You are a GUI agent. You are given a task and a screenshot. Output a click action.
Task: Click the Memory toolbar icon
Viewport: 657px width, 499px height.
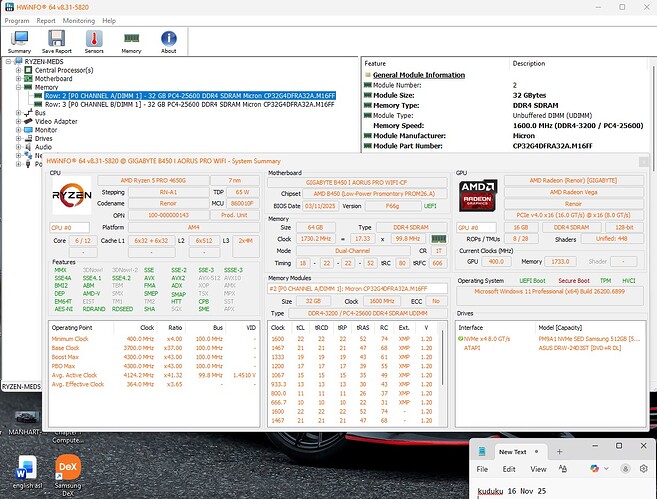131,40
